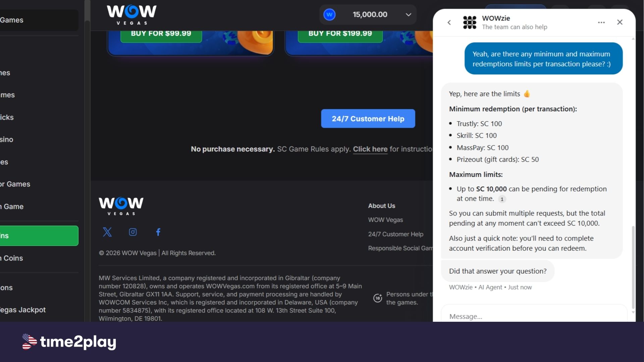Viewport: 644px width, 362px height.
Task: Click the page sidebar scrollbar
Action: coord(87,10)
